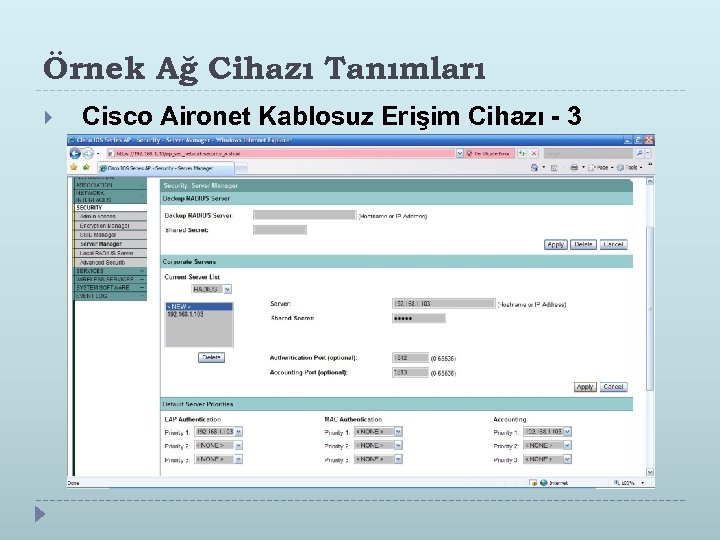Click the Accounting Port field
The width and height of the screenshot is (720, 540).
click(x=411, y=372)
